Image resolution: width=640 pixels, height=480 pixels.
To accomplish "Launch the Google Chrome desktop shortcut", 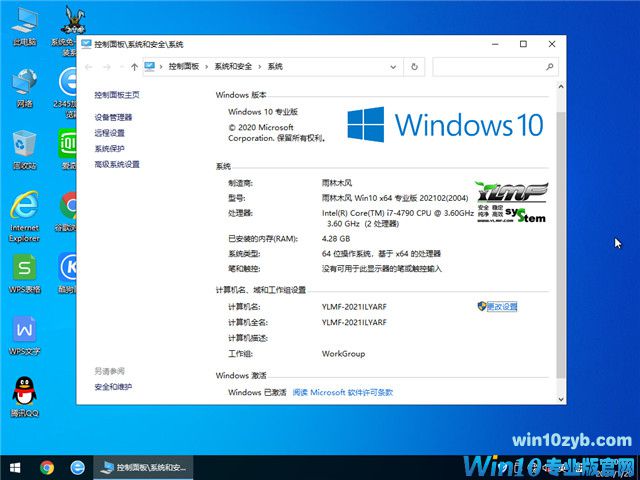I will (68, 211).
